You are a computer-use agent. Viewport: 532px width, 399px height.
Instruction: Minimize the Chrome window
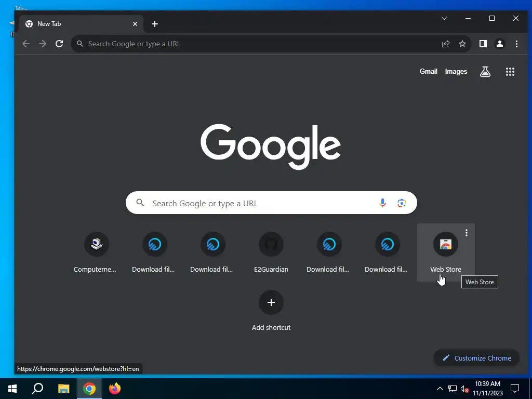click(x=468, y=18)
